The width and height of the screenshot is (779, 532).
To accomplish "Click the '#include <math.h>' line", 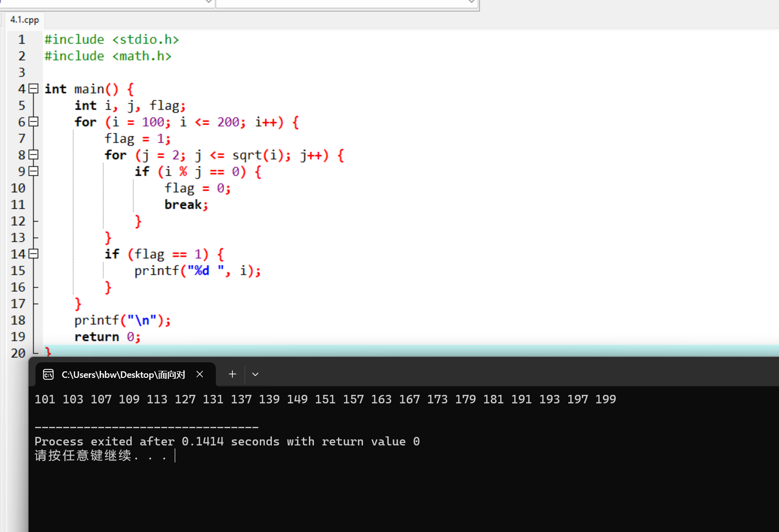I will coord(108,56).
